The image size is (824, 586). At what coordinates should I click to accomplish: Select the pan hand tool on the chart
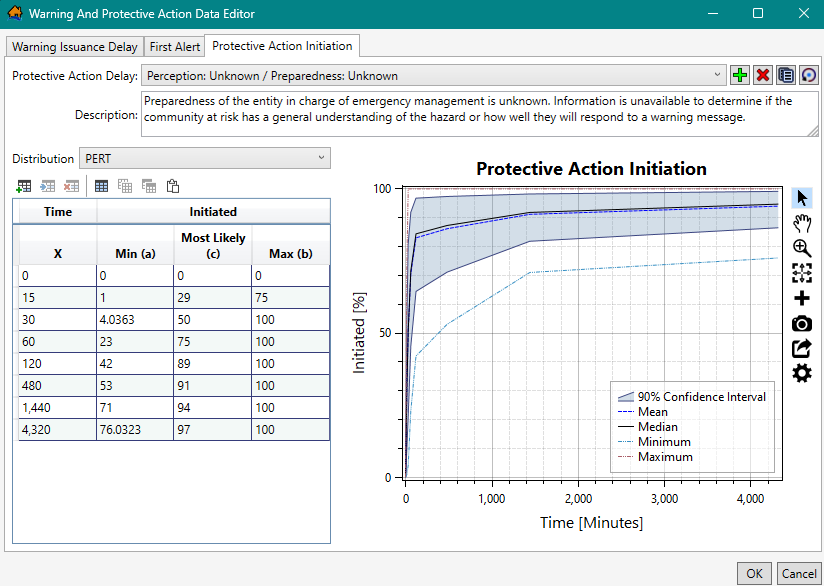tap(801, 222)
